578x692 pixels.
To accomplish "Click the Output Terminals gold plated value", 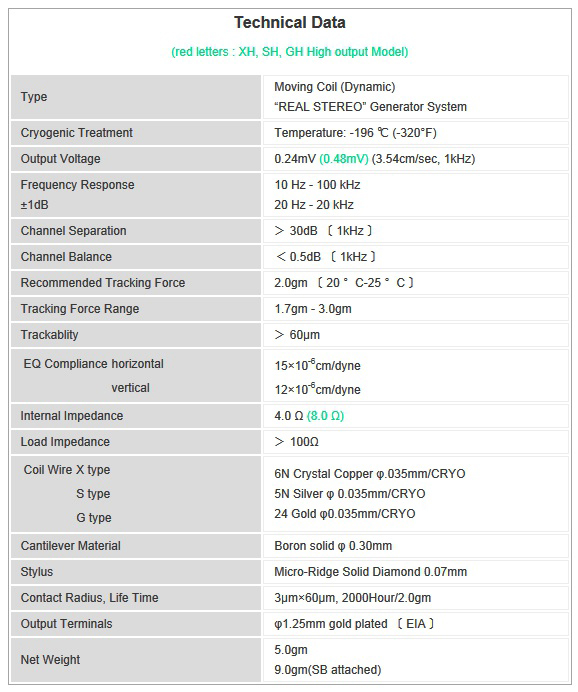I will click(x=354, y=624).
